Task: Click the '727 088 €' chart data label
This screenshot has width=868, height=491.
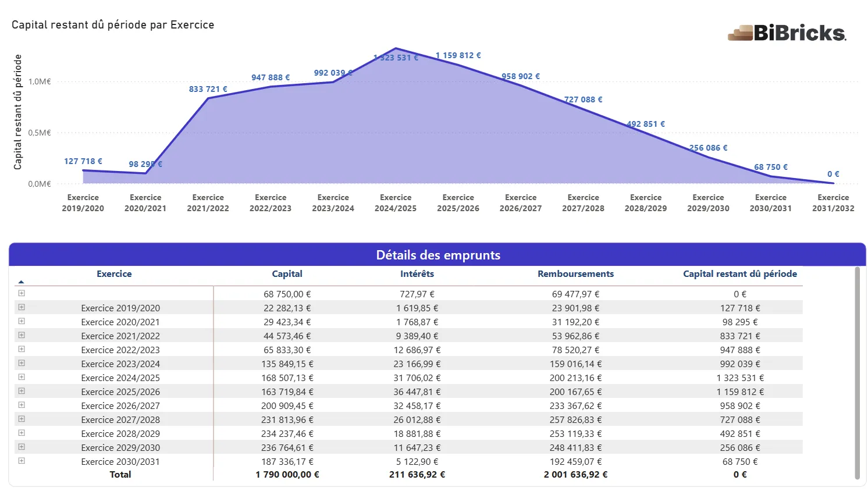Action: click(584, 99)
